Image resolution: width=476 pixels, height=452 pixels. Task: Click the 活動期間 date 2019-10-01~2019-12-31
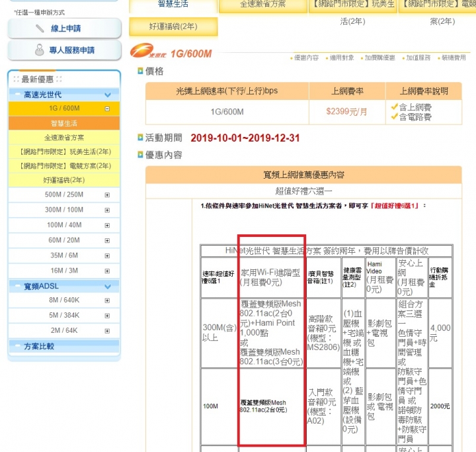point(245,138)
